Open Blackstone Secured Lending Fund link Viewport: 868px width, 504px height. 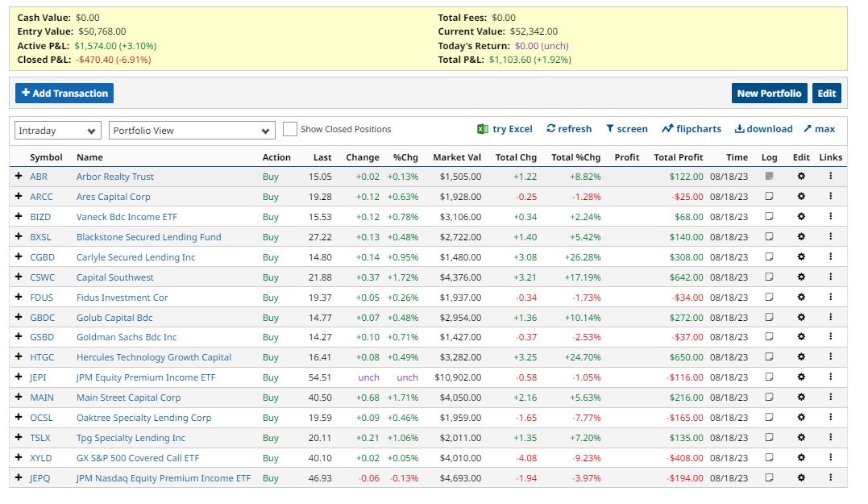[149, 237]
